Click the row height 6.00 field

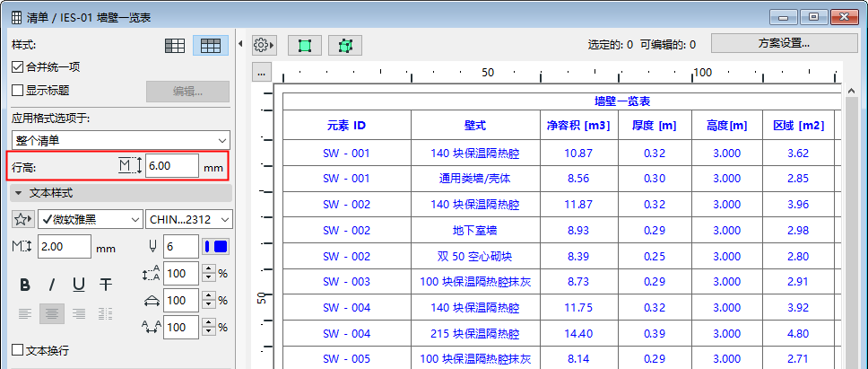(172, 166)
